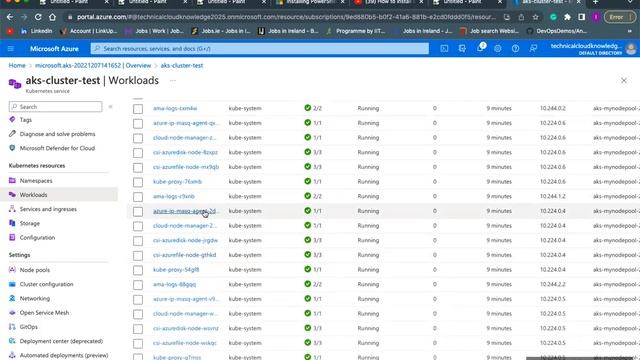
Task: Select checkbox for csi-azuredisk-node-wsvnz pod
Action: (x=138, y=329)
